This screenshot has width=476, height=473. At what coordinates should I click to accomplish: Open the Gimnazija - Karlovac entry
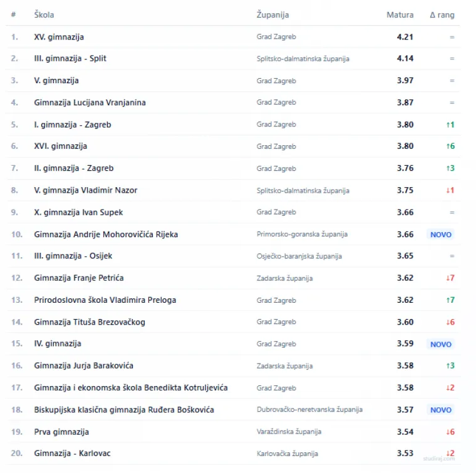(x=72, y=453)
